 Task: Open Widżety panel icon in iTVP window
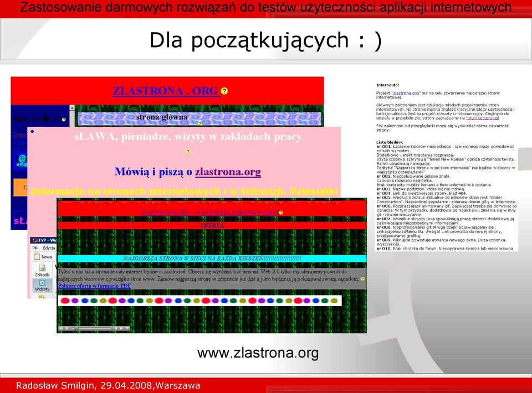[x=42, y=285]
